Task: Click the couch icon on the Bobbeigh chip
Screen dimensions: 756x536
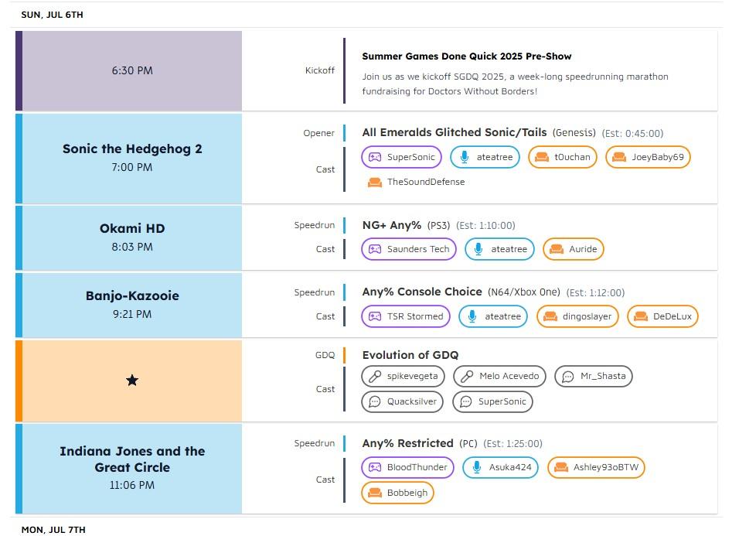Action: click(x=375, y=493)
